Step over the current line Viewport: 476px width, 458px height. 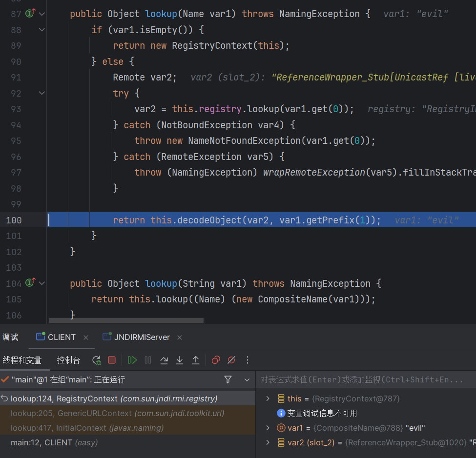pos(164,360)
